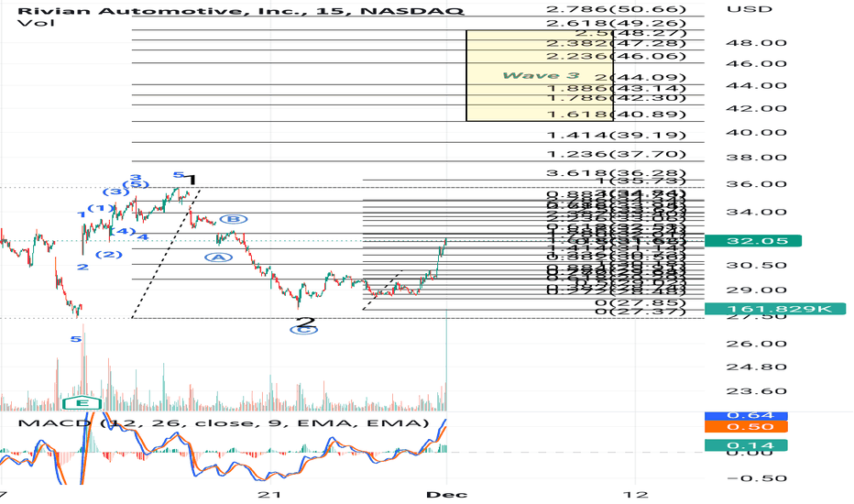Click the -0.50 MACD axis label
Screen dimensions: 854x504
(757, 478)
